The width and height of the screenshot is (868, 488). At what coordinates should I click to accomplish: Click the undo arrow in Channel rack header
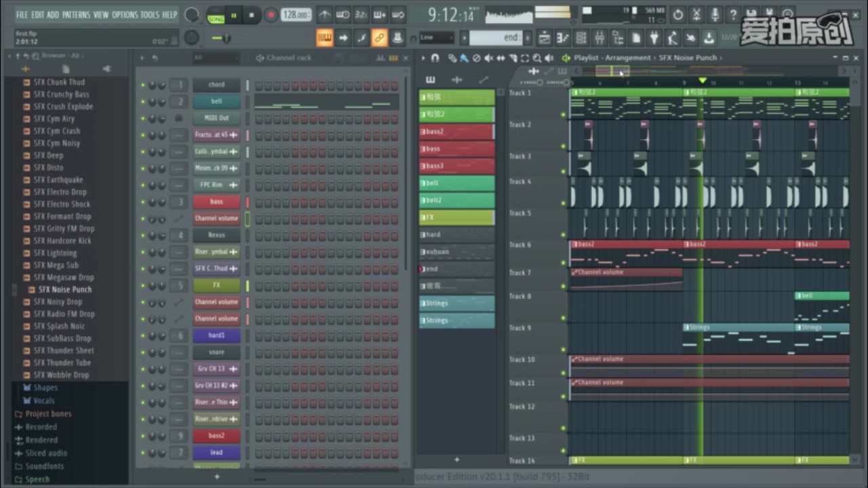tap(155, 58)
